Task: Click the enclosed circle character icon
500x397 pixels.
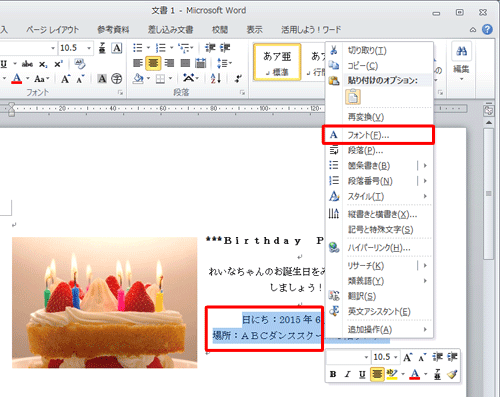Action: pyautogui.click(x=117, y=79)
